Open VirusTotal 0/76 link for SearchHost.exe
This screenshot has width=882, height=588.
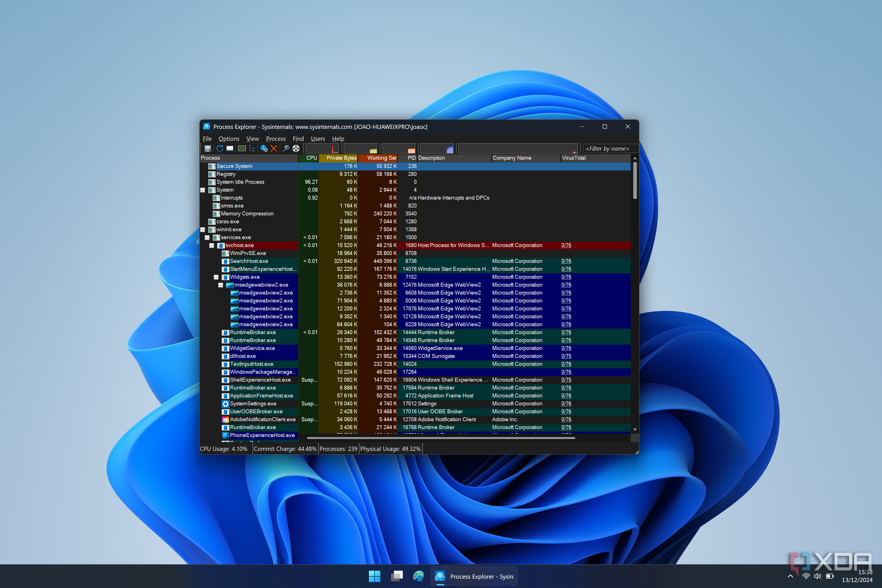[566, 261]
